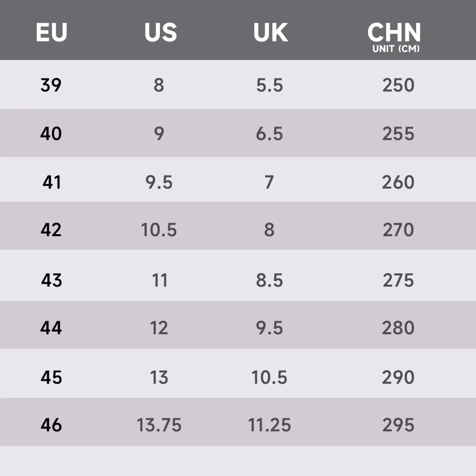
Task: Select EU size 40 cell
Action: 51,134
